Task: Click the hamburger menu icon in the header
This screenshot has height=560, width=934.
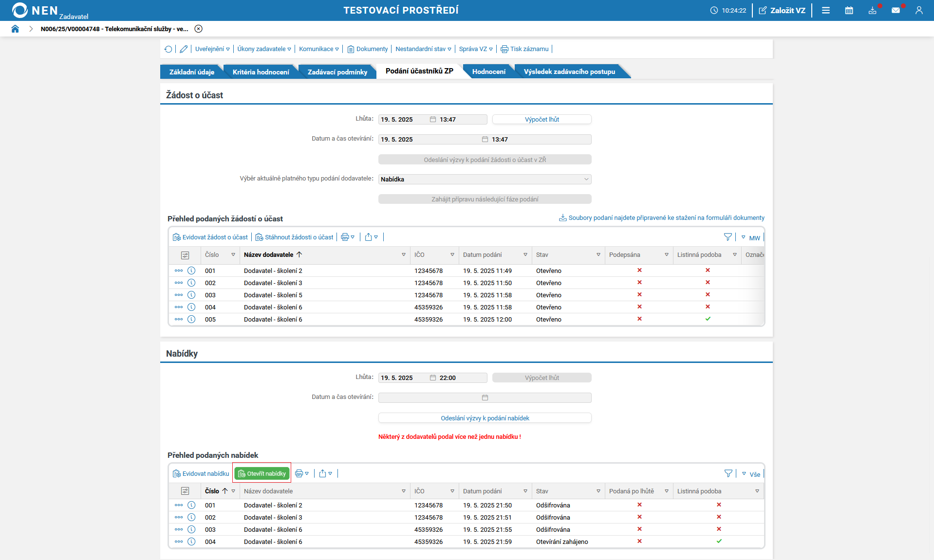Action: 825,10
